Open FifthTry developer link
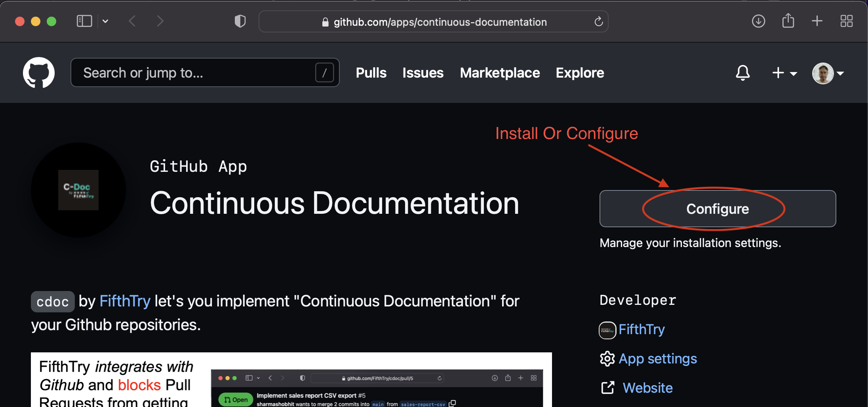The height and width of the screenshot is (407, 868). coord(641,329)
